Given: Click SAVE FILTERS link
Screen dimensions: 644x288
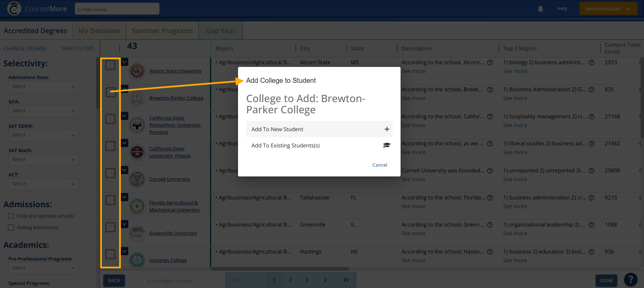Looking at the screenshot, I should [78, 49].
